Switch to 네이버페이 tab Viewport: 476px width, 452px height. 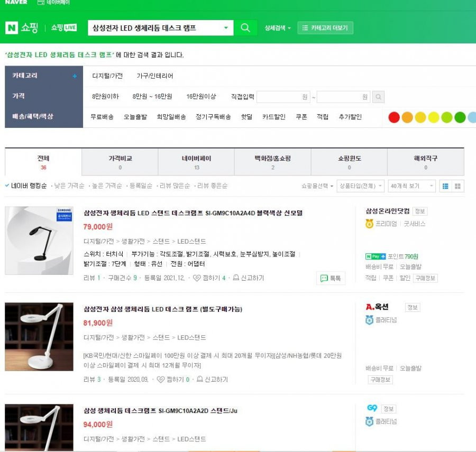(196, 162)
